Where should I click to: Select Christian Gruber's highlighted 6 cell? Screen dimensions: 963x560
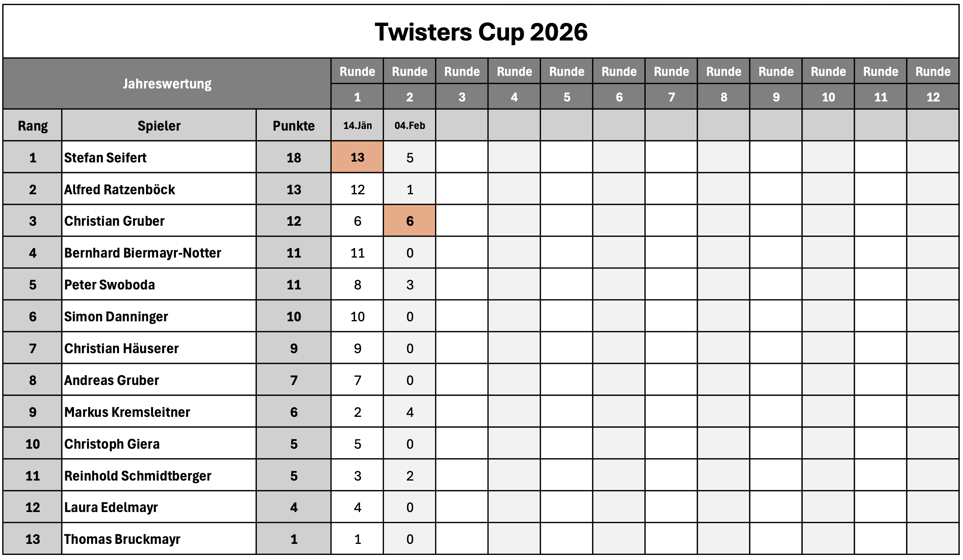tap(410, 221)
